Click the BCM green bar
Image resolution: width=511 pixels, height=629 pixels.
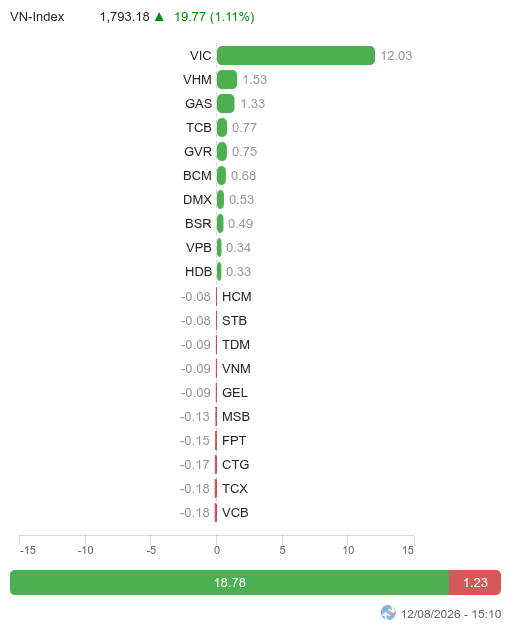tap(221, 175)
